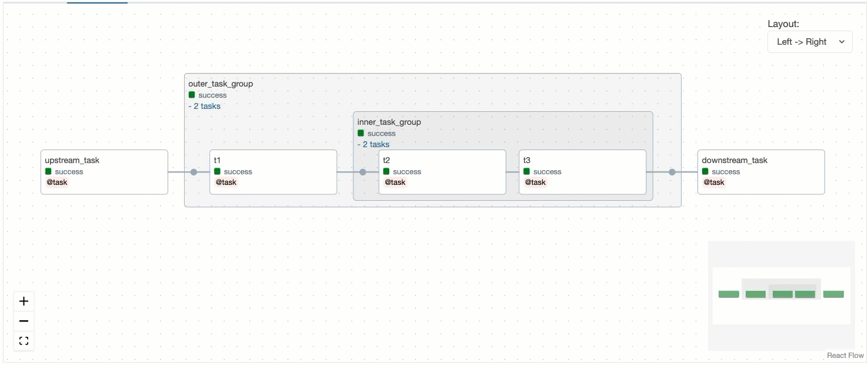Click the green status square on downstream_task

[705, 171]
